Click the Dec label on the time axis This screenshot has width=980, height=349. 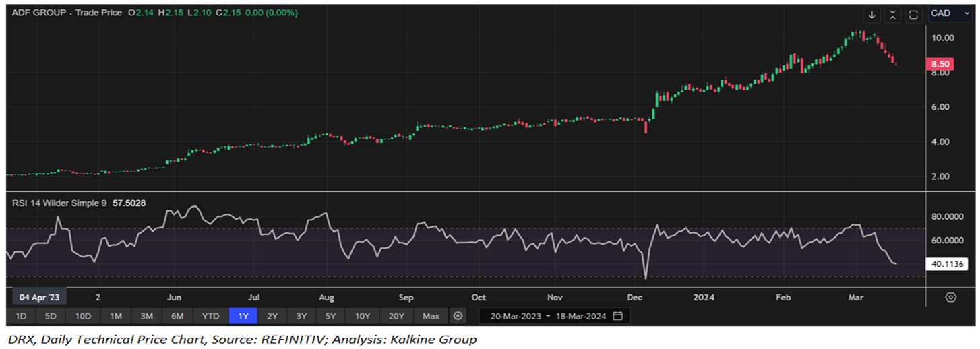tap(634, 297)
